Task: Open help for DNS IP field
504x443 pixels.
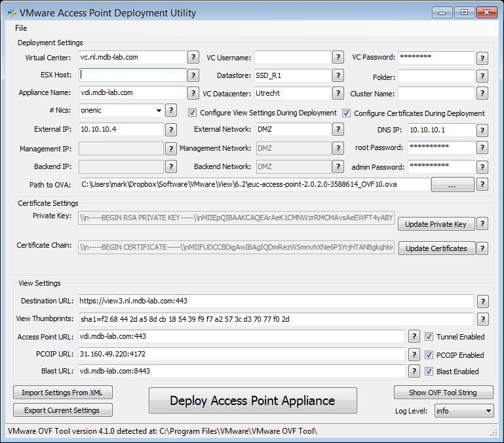Action: (x=482, y=130)
